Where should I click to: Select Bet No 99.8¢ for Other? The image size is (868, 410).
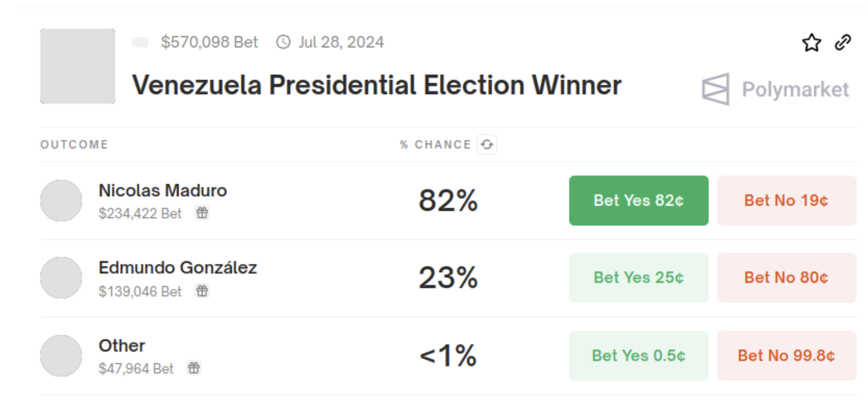[786, 356]
